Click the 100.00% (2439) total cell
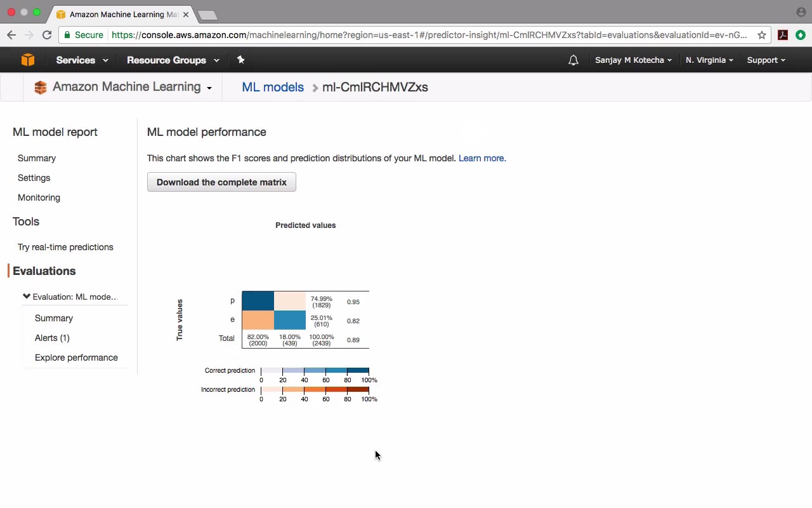The width and height of the screenshot is (812, 508). [x=321, y=340]
